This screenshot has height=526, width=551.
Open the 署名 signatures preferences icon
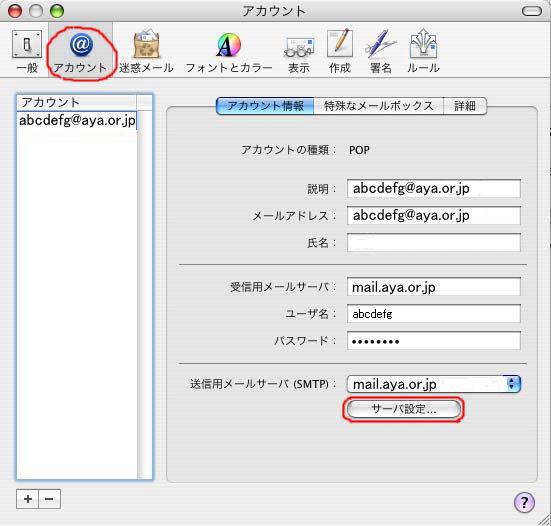[x=381, y=51]
